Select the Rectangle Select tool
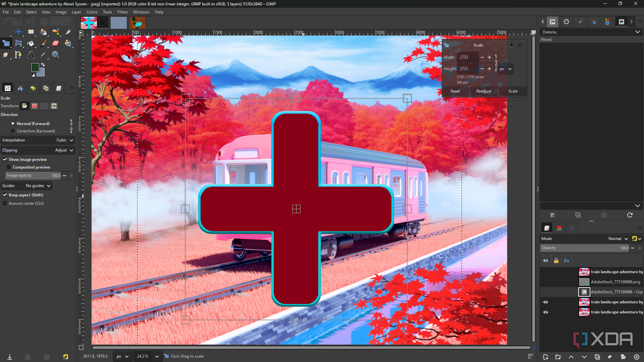Image resolution: width=644 pixels, height=362 pixels. 31,32
